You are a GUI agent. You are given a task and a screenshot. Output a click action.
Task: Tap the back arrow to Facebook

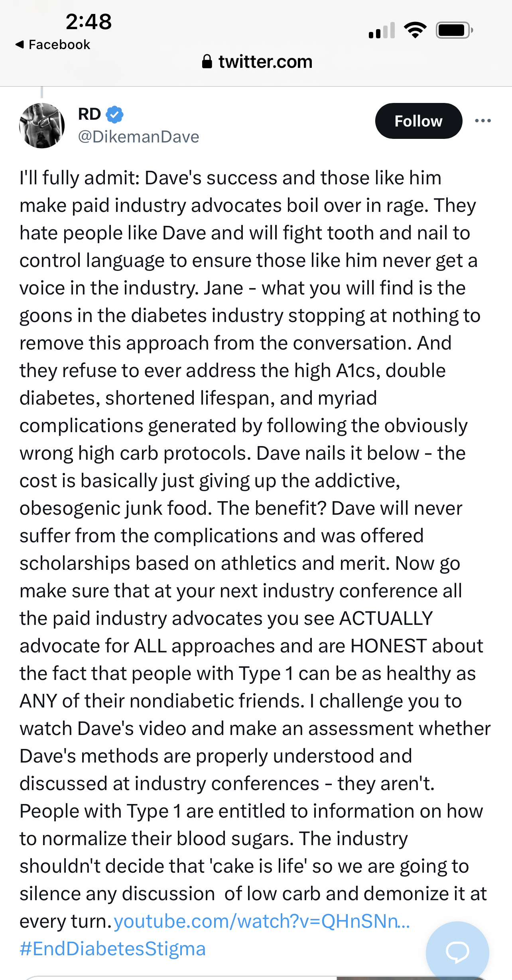20,45
